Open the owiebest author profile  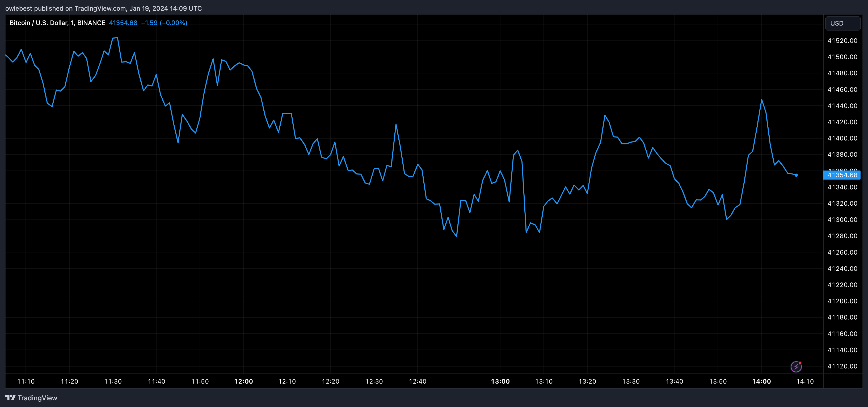click(19, 9)
